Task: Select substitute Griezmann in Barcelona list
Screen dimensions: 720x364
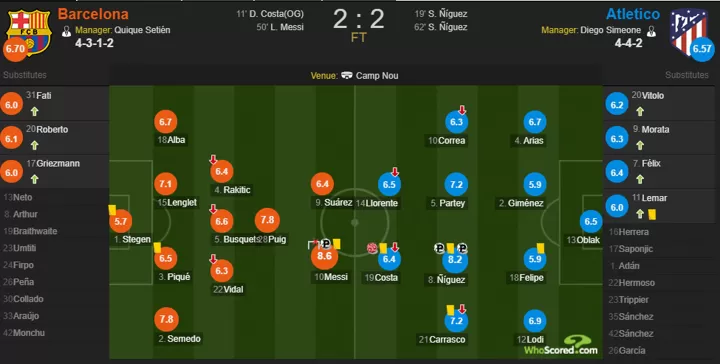Action: (54, 172)
